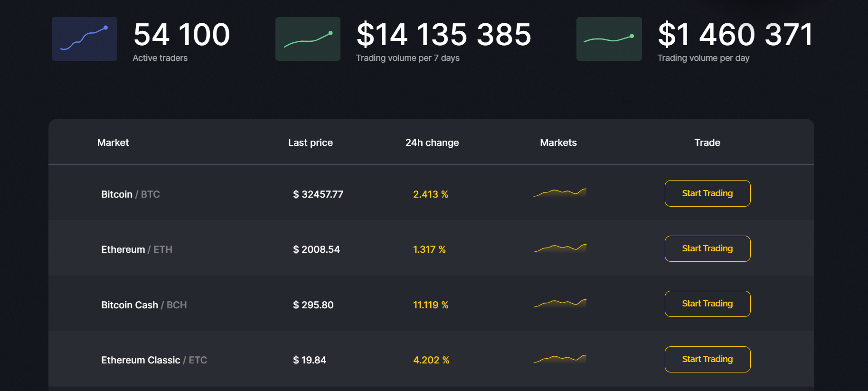Click the 4.202 % change value
Screen dimensions: 868x391
click(431, 360)
